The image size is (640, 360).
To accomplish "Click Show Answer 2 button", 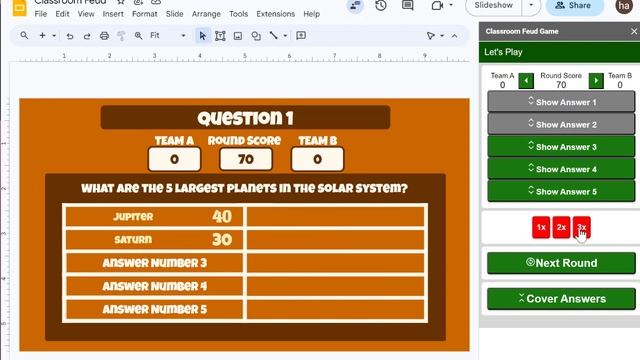I will (561, 124).
